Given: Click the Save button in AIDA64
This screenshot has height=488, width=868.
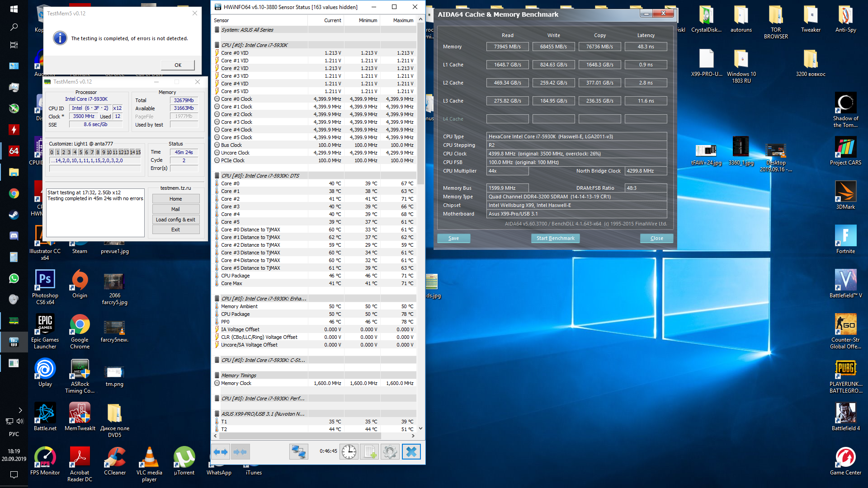Looking at the screenshot, I should [453, 238].
